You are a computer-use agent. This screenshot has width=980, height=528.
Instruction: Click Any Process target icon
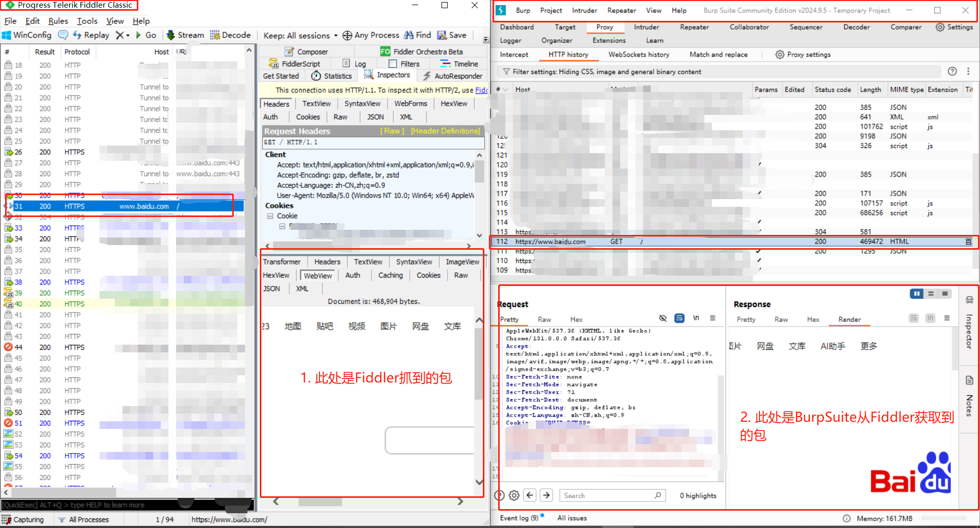coord(348,35)
